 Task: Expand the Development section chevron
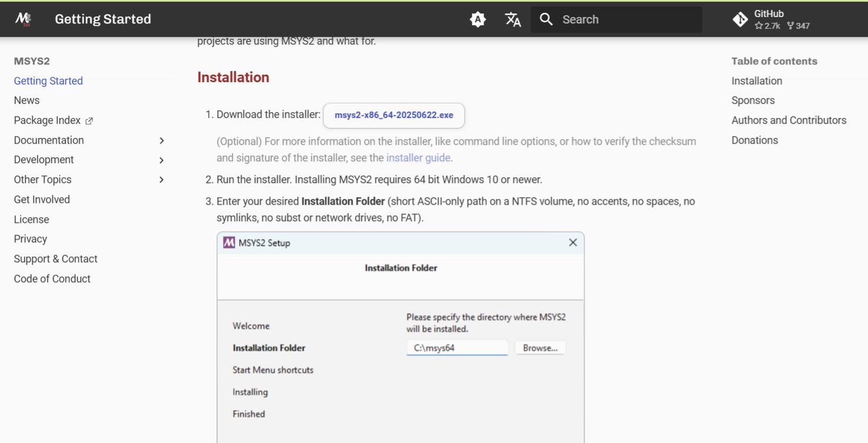(162, 160)
